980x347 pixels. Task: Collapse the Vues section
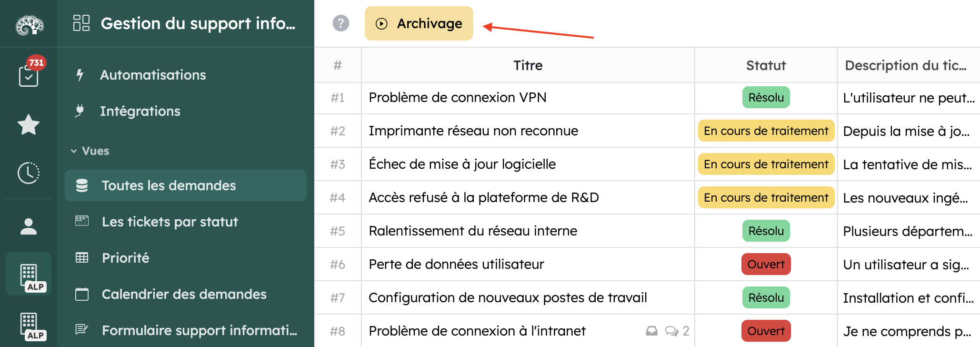pyautogui.click(x=74, y=151)
